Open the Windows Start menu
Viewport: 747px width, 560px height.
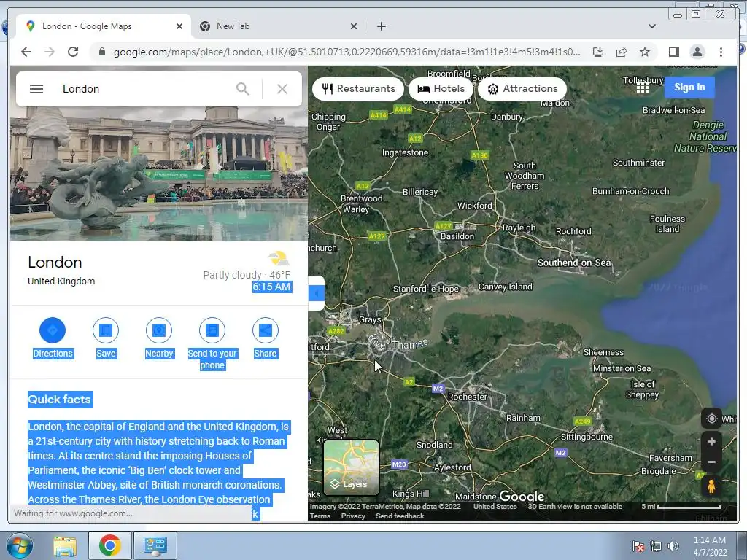[20, 545]
